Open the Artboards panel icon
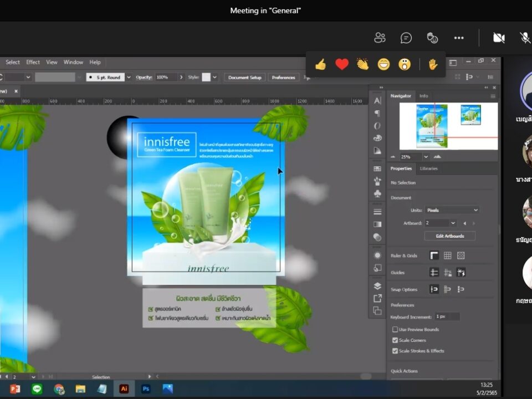The width and height of the screenshot is (532, 399). pos(377,310)
